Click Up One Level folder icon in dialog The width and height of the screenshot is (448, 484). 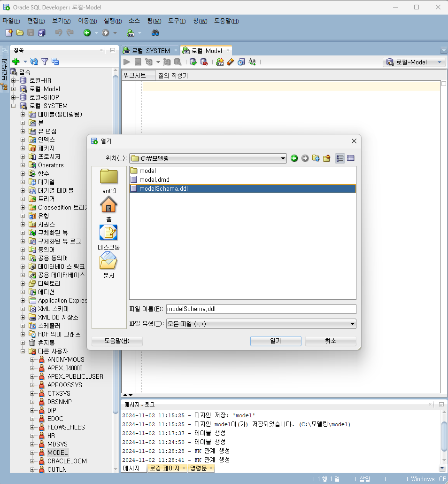pos(316,158)
